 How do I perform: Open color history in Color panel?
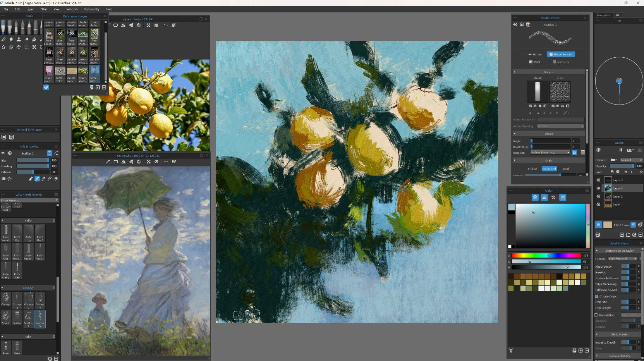553,198
